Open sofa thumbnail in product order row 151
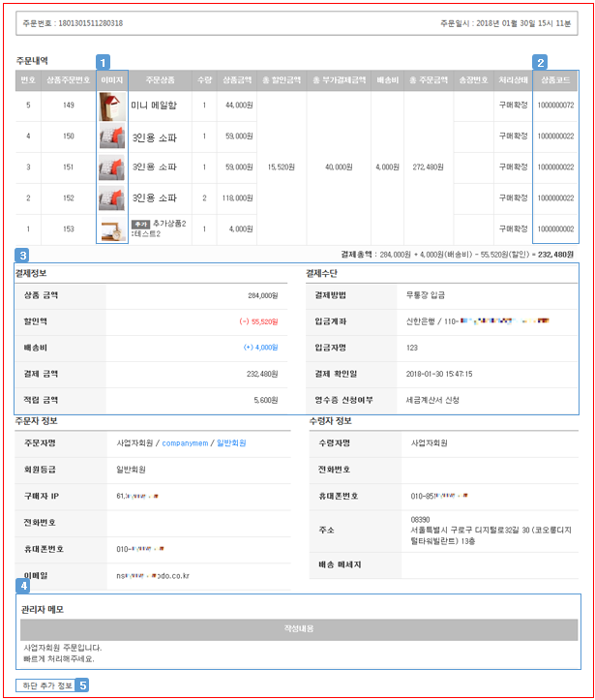Image resolution: width=595 pixels, height=700 pixels. pyautogui.click(x=112, y=167)
